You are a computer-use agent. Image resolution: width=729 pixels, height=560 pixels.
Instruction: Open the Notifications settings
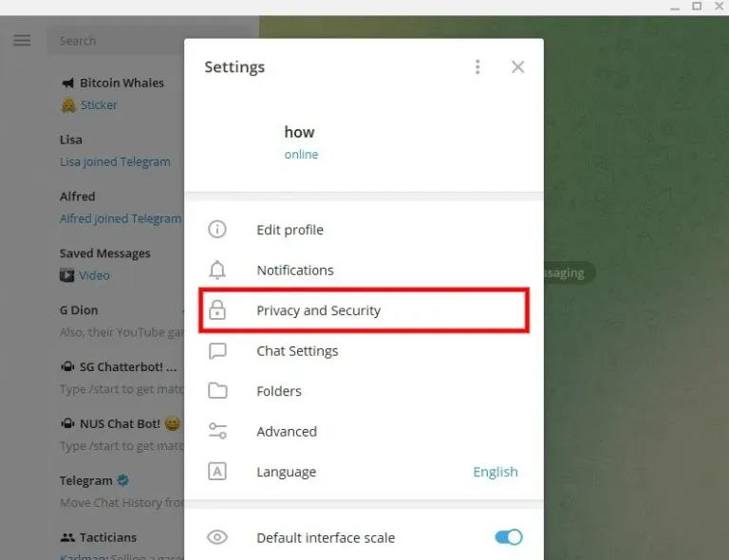click(x=364, y=270)
